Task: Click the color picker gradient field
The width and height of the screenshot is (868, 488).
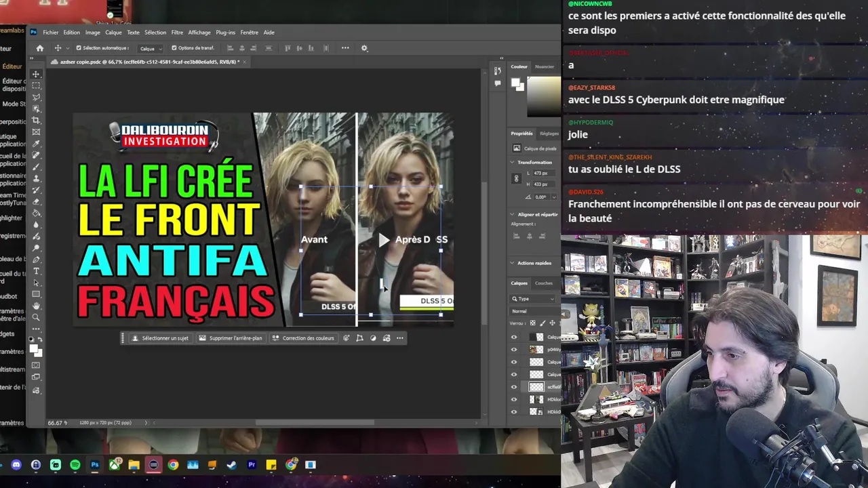Action: pyautogui.click(x=545, y=98)
